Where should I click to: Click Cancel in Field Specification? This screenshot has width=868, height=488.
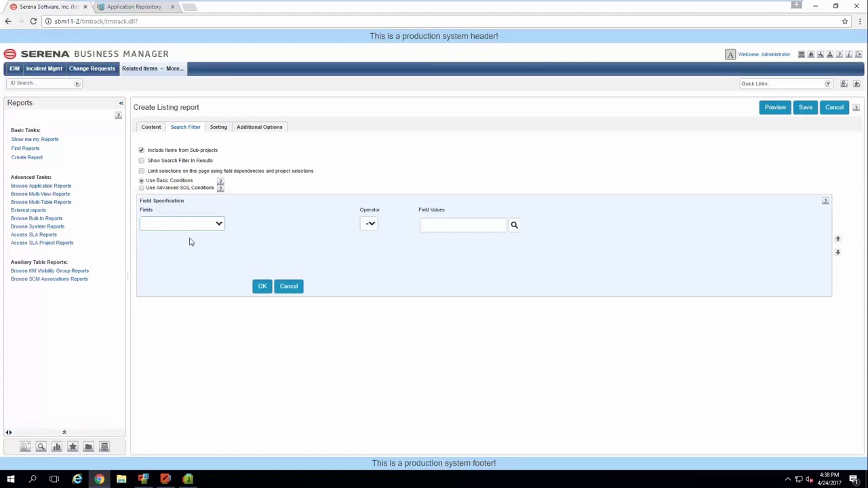(x=289, y=286)
